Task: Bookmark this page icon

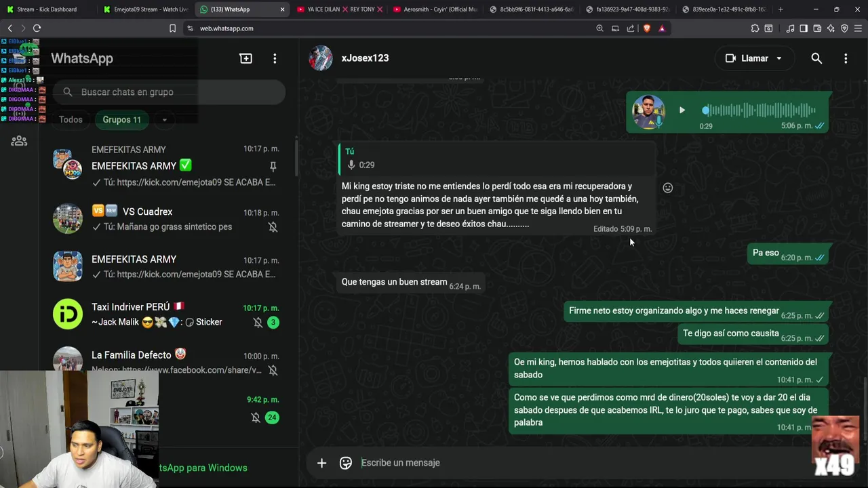Action: click(172, 28)
